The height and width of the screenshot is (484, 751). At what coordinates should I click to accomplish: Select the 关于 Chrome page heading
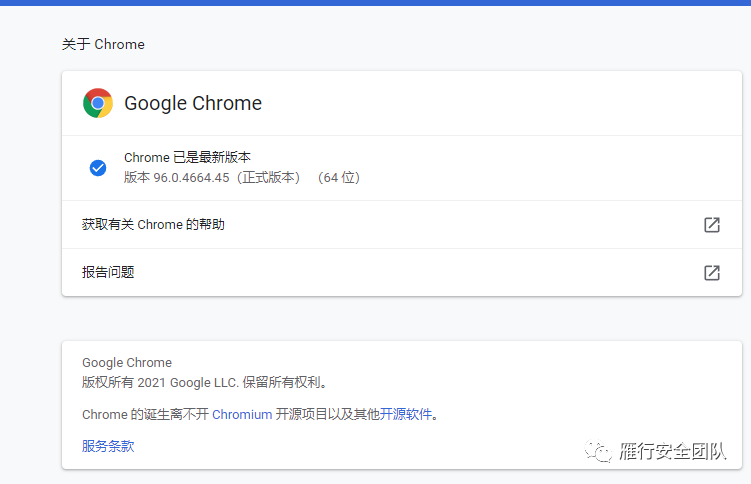click(103, 44)
